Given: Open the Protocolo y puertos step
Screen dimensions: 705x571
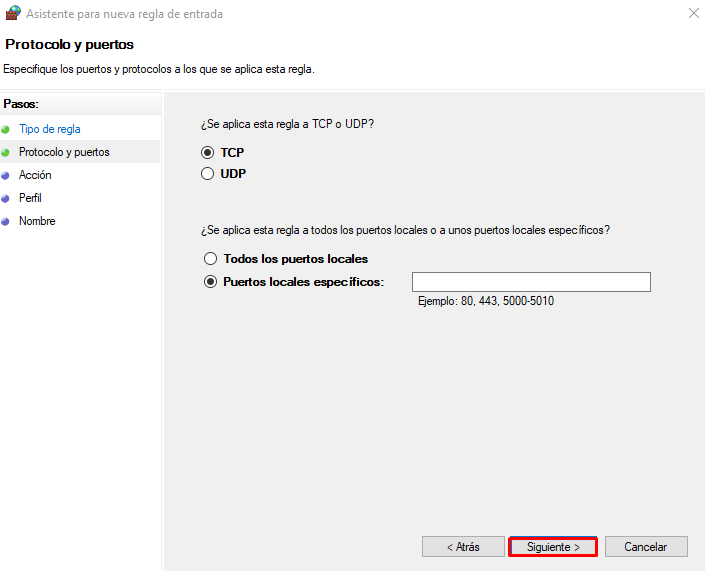Looking at the screenshot, I should click(64, 152).
